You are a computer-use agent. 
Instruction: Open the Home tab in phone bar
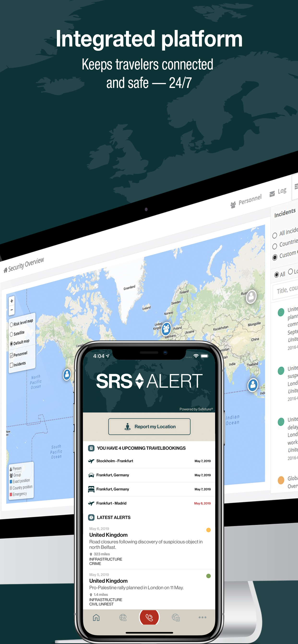[x=96, y=617]
